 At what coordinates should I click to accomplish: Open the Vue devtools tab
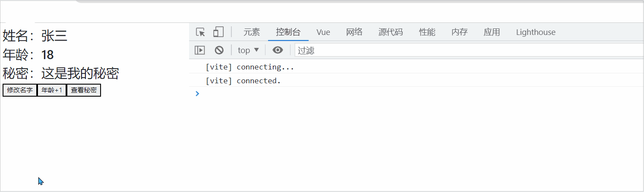click(x=323, y=32)
